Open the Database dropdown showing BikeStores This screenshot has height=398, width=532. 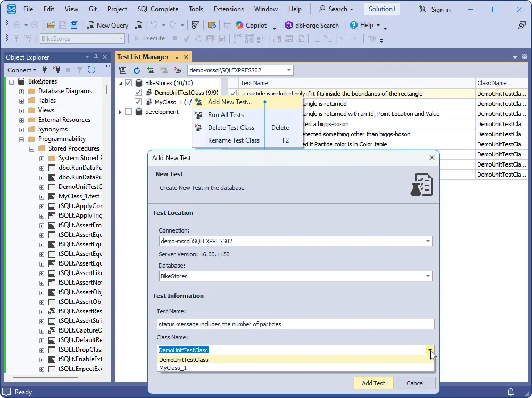pyautogui.click(x=428, y=276)
